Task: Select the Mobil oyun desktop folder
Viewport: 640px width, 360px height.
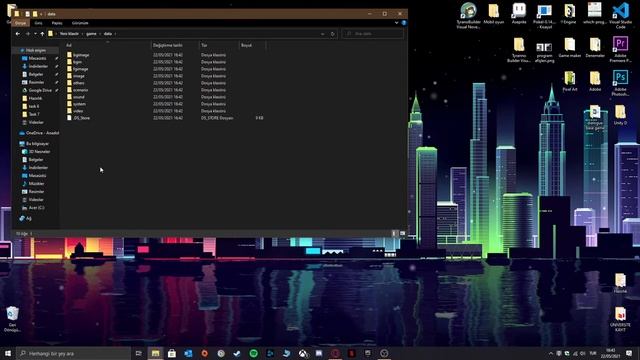Action: point(493,13)
